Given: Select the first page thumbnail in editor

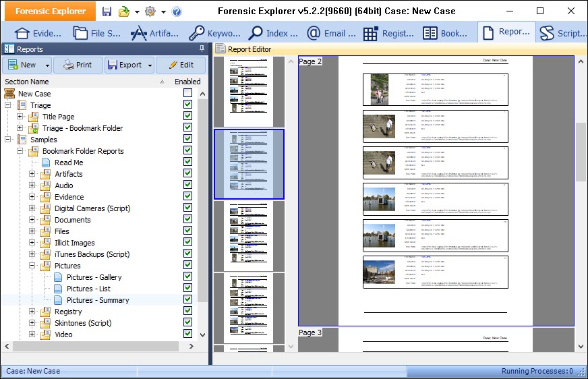Looking at the screenshot, I should pos(249,91).
